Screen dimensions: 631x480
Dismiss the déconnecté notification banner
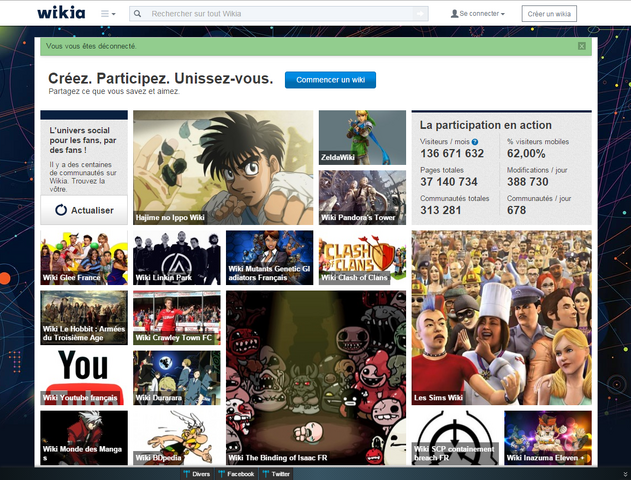[582, 46]
